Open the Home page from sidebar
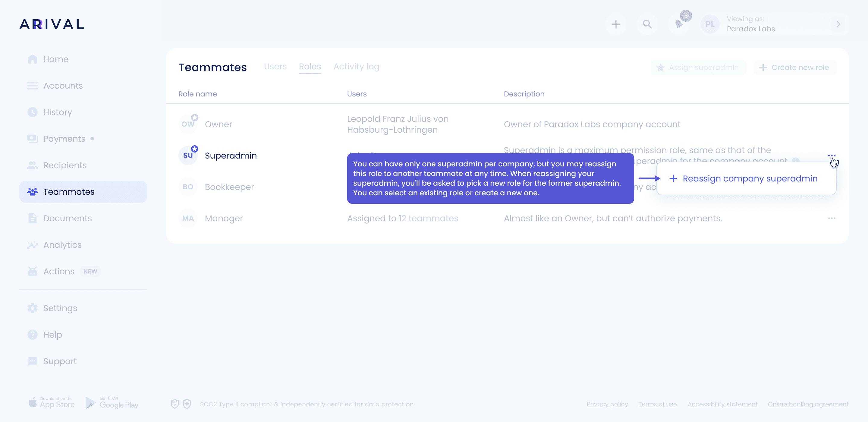Image resolution: width=868 pixels, height=422 pixels. pyautogui.click(x=48, y=59)
